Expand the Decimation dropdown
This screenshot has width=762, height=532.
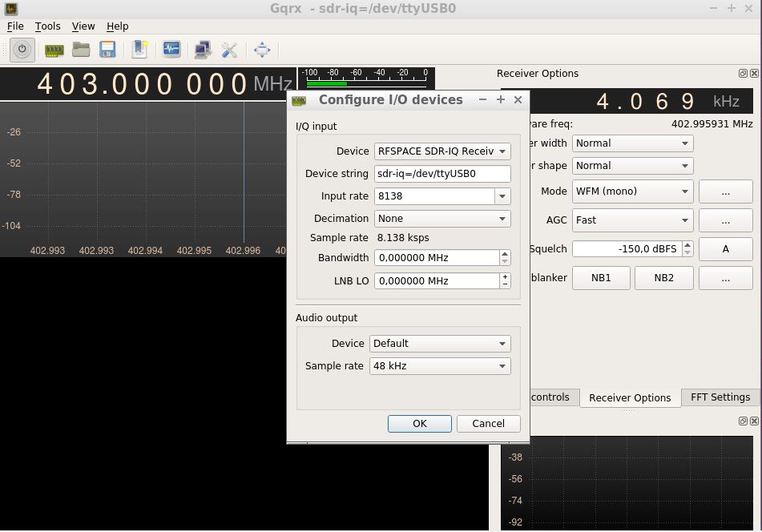(x=442, y=219)
